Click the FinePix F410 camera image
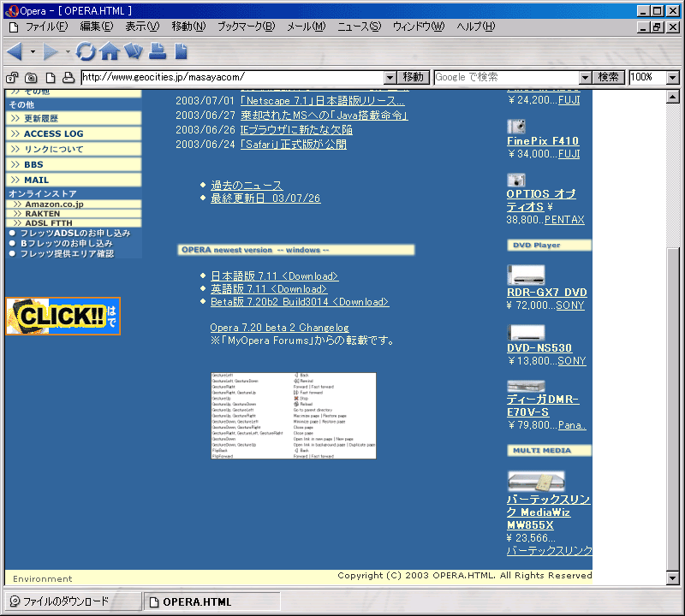Image resolution: width=685 pixels, height=616 pixels. click(516, 127)
